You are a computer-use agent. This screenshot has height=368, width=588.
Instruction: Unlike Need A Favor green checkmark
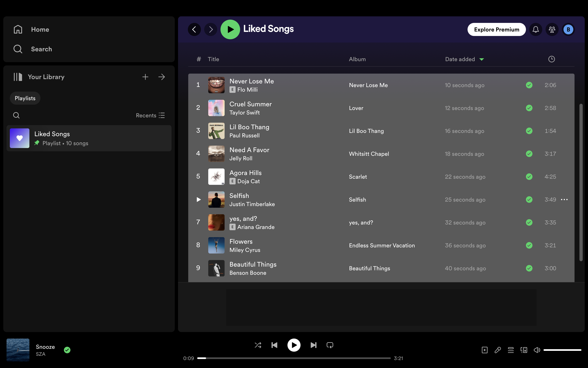(529, 154)
